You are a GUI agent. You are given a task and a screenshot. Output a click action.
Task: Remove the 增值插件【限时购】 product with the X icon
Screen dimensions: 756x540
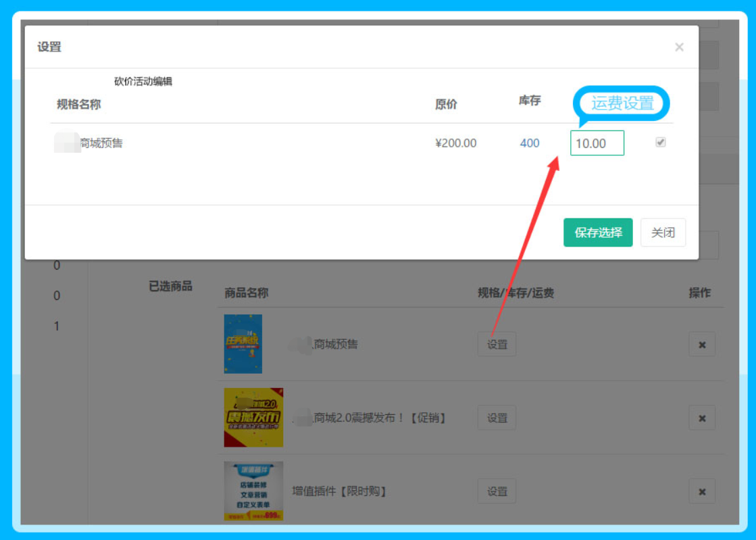[x=702, y=491]
